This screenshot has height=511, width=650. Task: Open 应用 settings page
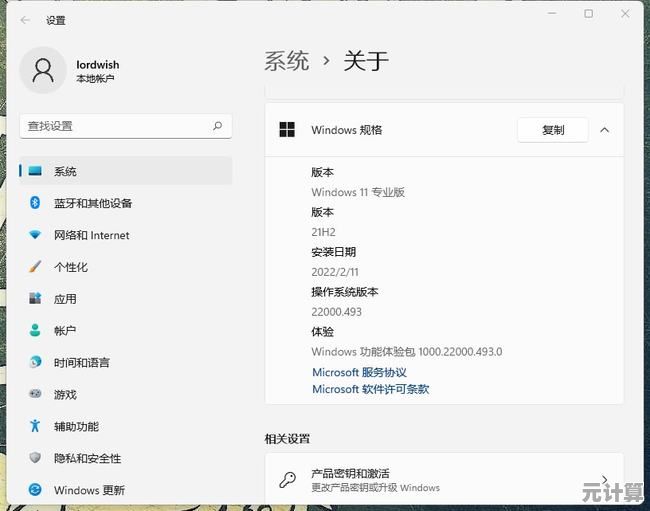click(x=126, y=298)
